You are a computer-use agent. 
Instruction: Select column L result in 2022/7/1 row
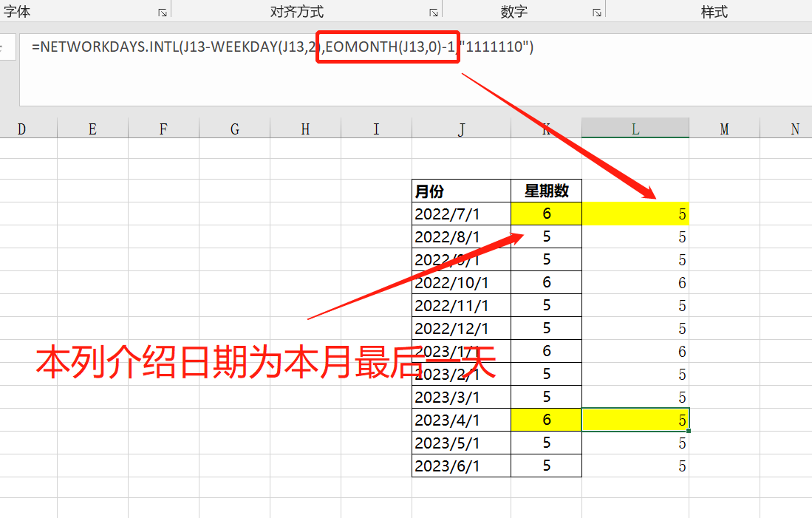click(x=635, y=214)
